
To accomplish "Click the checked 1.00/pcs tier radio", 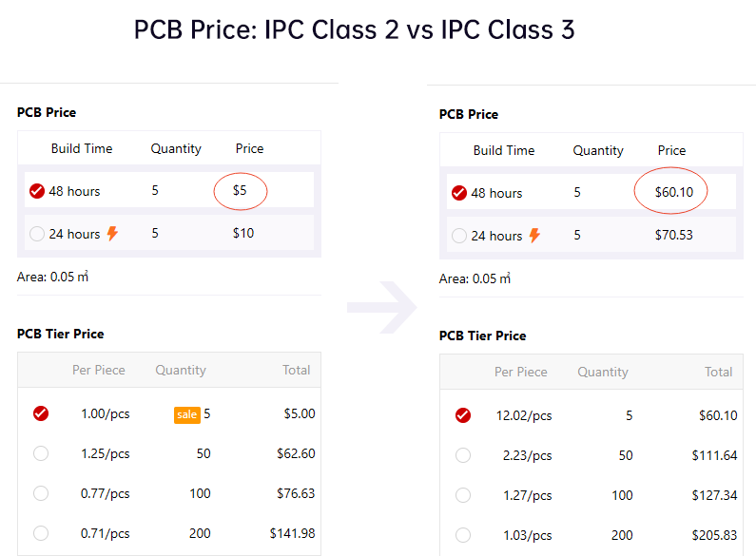I will 41,413.
